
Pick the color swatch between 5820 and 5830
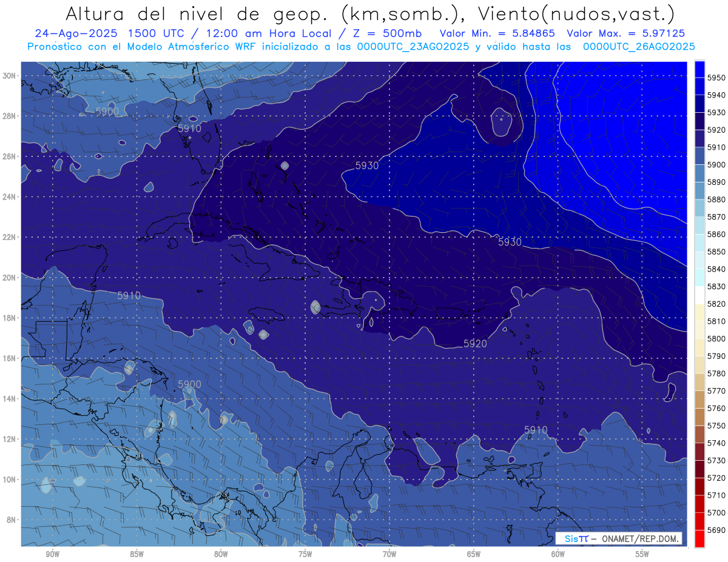699,295
